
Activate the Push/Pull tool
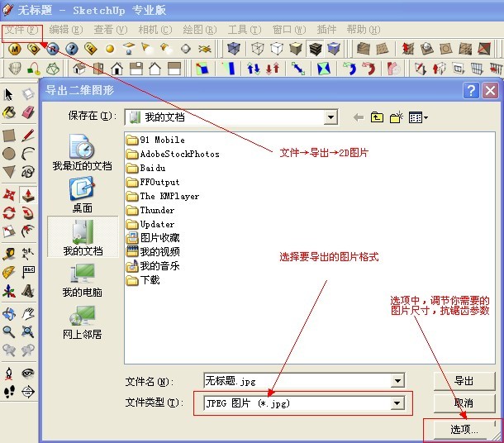(x=28, y=195)
